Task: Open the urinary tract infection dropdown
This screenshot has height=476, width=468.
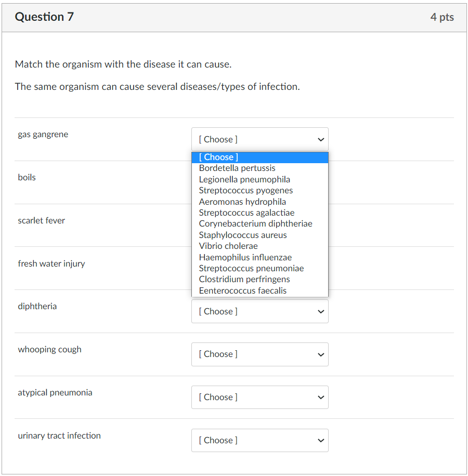Action: [x=259, y=441]
